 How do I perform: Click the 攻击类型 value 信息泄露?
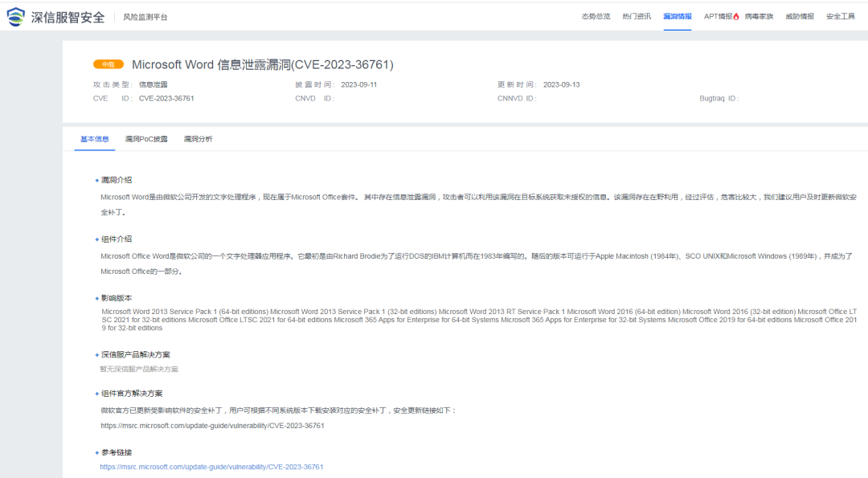[153, 84]
